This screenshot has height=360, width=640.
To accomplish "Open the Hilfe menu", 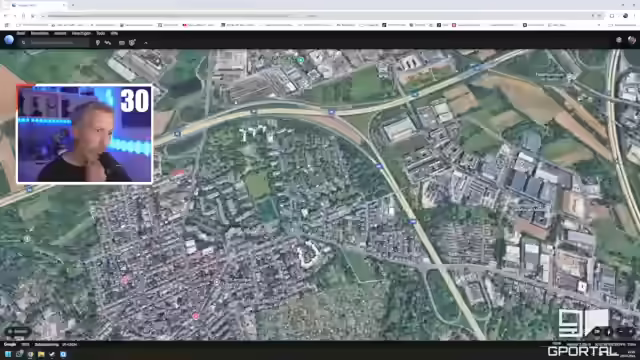I will pos(114,33).
